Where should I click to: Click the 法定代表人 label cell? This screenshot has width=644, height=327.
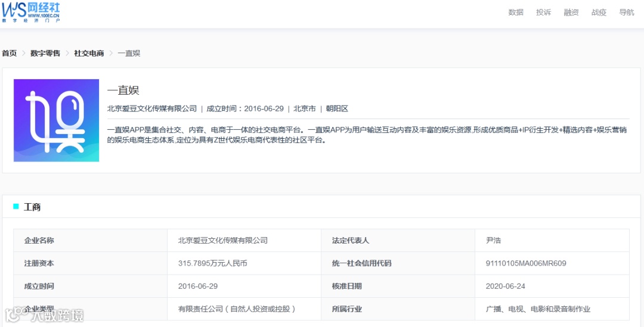tap(398, 241)
